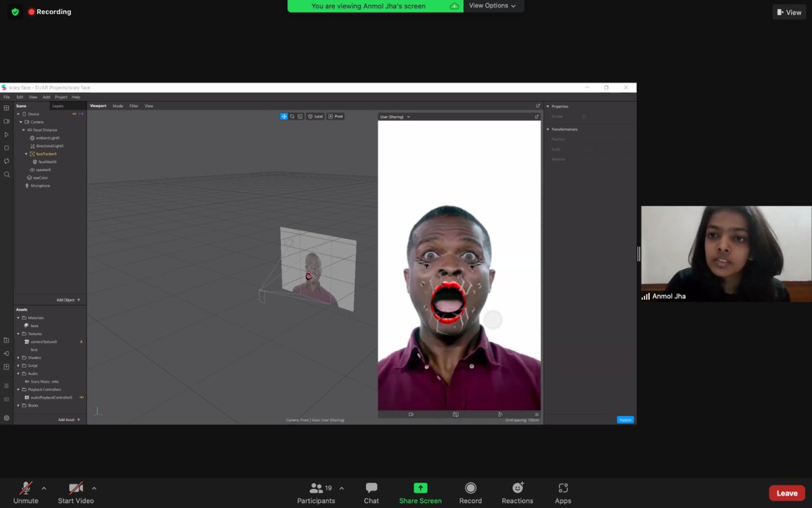Screen dimensions: 812x508
Task: Unmute the microphone in Zoom
Action: point(26,493)
